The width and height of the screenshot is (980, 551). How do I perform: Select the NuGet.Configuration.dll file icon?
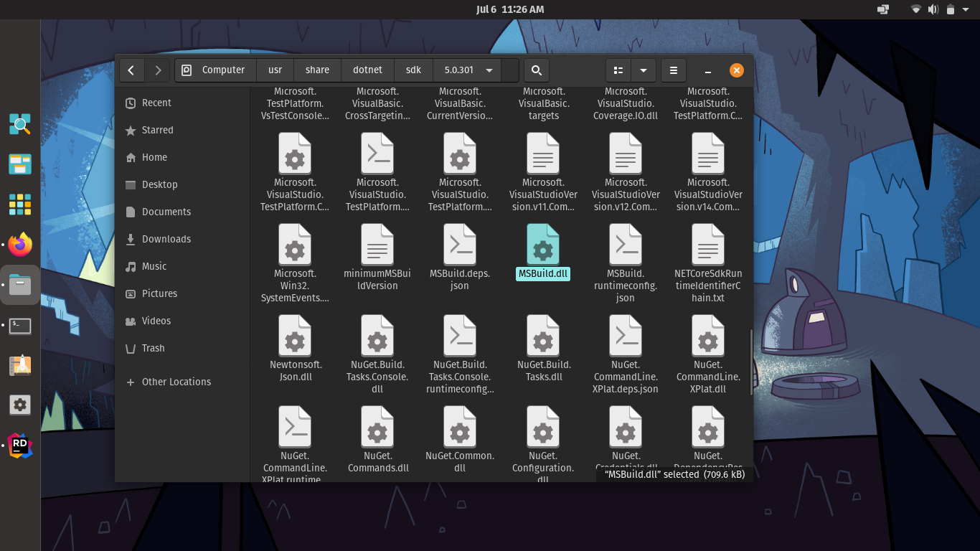[x=543, y=427]
